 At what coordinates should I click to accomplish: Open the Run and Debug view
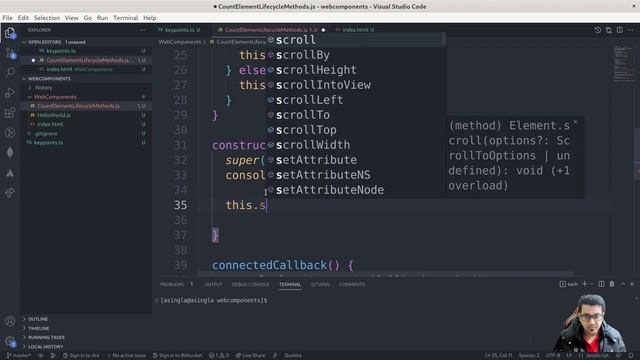pos(10,93)
